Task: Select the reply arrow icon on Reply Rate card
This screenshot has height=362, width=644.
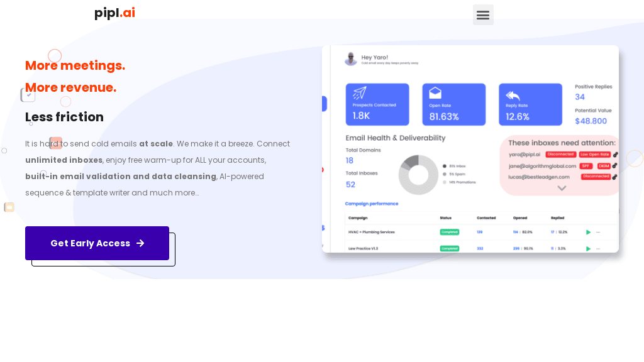Action: tap(513, 94)
